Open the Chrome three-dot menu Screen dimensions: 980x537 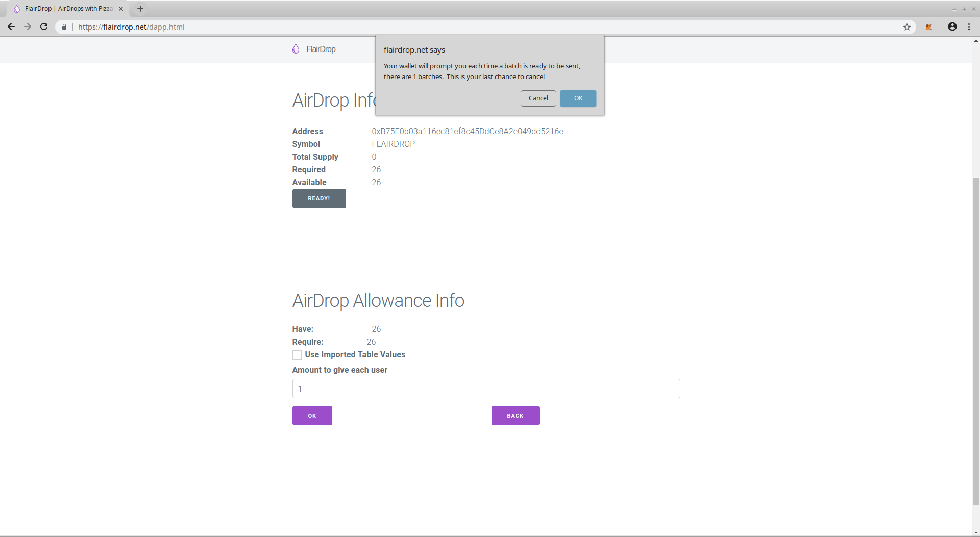coord(969,27)
